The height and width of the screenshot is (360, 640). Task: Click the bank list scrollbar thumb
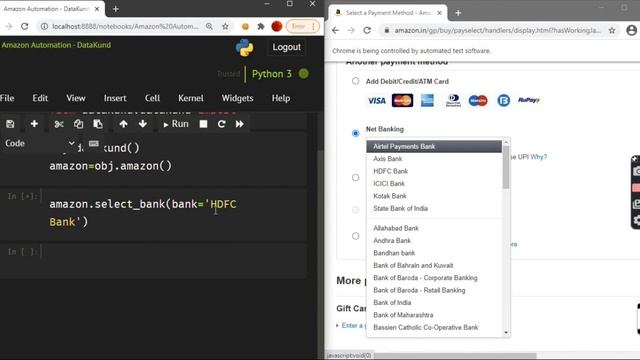pyautogui.click(x=506, y=167)
